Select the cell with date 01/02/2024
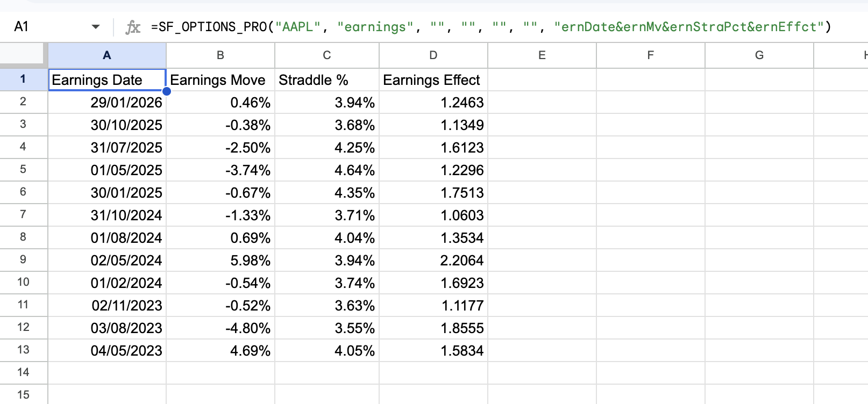868x404 pixels. (107, 283)
